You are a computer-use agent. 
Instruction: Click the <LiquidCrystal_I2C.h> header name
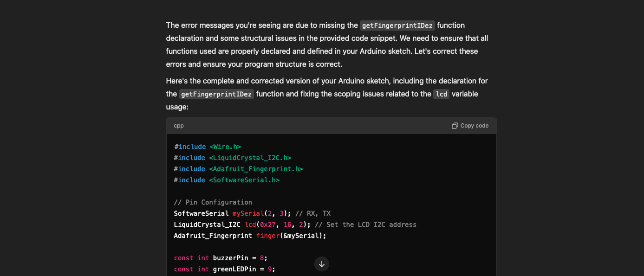coord(250,158)
